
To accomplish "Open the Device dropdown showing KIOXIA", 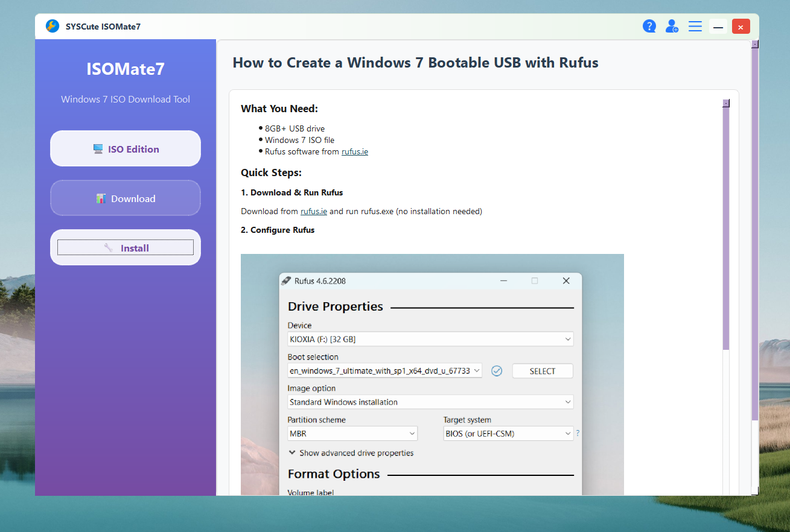I will tap(430, 339).
